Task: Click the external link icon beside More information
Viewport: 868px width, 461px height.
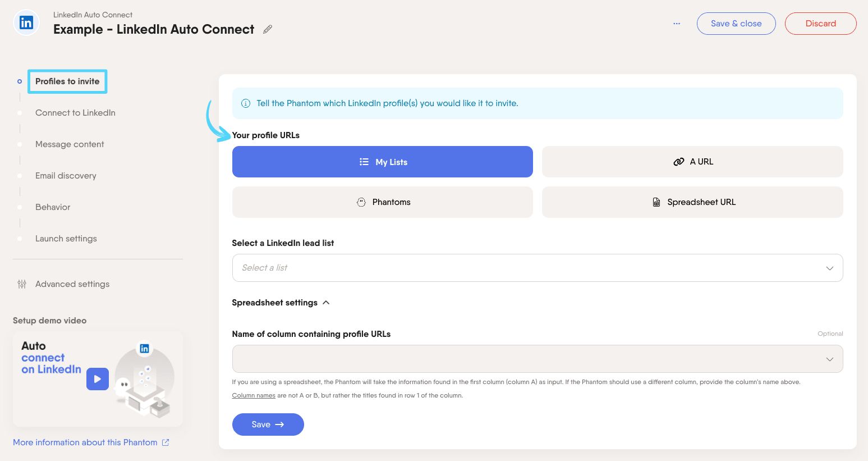Action: pyautogui.click(x=166, y=442)
